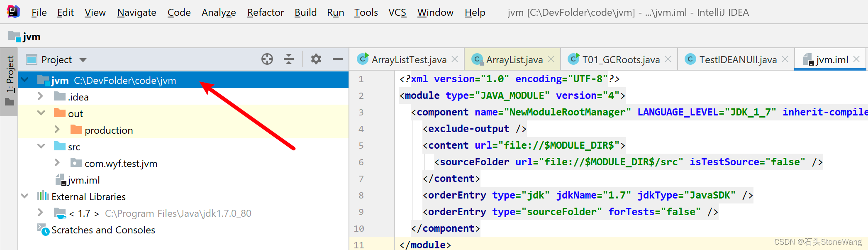Click the Scratches and Consoles icon
868x250 pixels.
coord(43,230)
